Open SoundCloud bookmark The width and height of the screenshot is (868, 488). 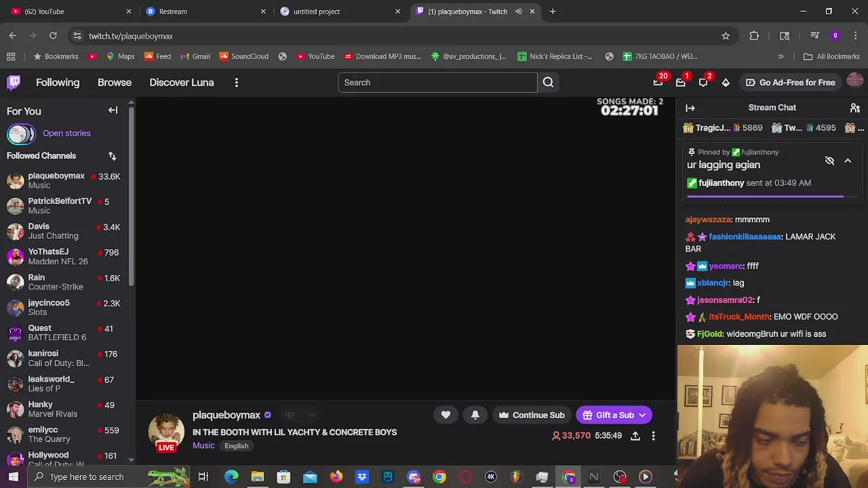point(243,56)
